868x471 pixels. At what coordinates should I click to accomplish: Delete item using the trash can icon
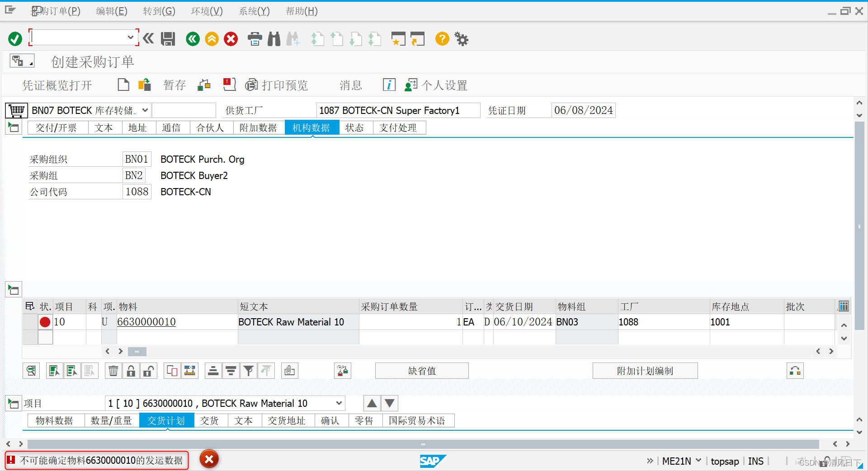[x=113, y=371]
